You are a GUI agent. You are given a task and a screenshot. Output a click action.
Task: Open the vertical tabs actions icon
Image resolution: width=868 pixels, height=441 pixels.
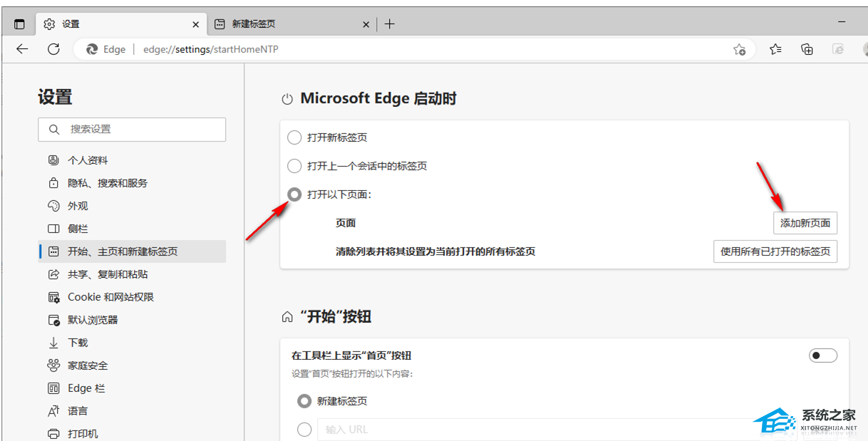click(19, 24)
